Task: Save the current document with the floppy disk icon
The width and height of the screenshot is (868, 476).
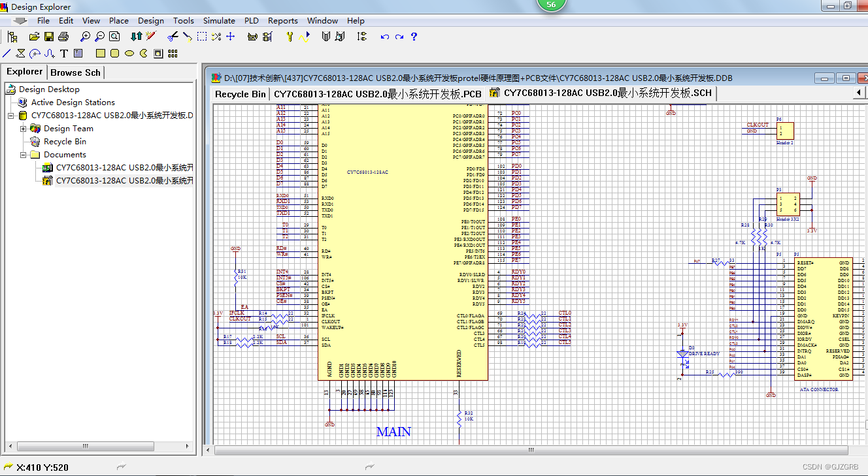Action: tap(48, 37)
